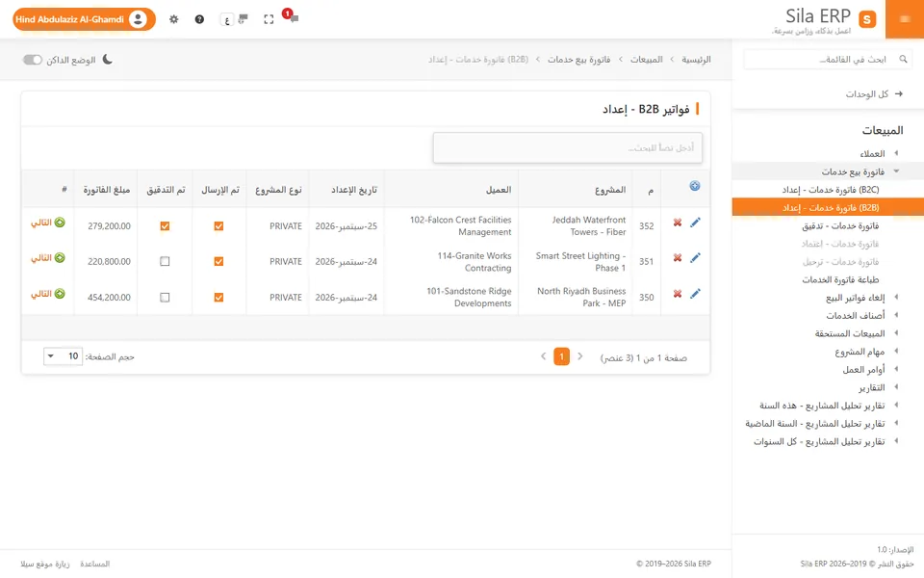
Task: Click the user avatar icon
Action: pos(138,19)
